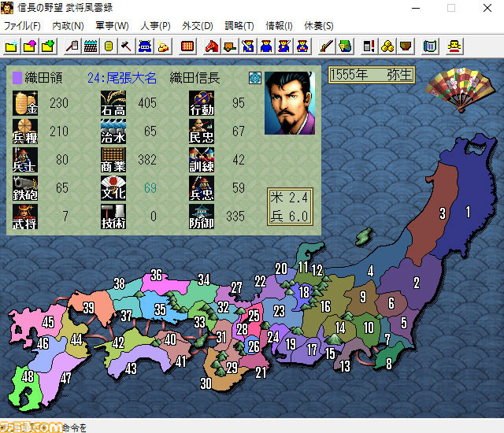The image size is (504, 433).
Task: Select the green scroll toolbar icon
Action: [429, 46]
